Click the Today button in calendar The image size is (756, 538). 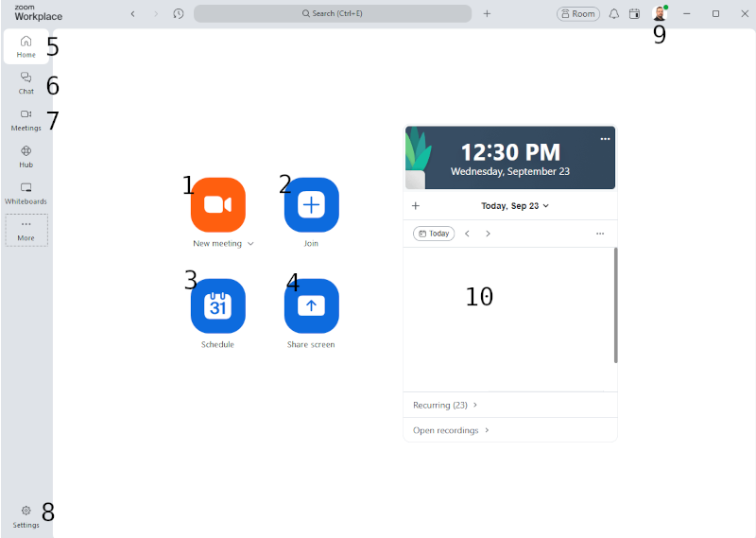coord(434,234)
